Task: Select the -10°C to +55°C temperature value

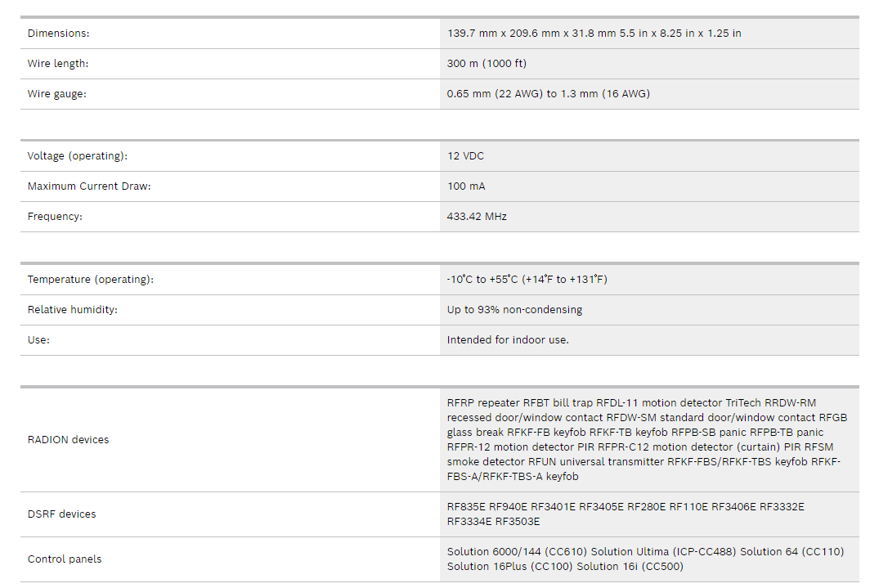Action: coord(527,280)
